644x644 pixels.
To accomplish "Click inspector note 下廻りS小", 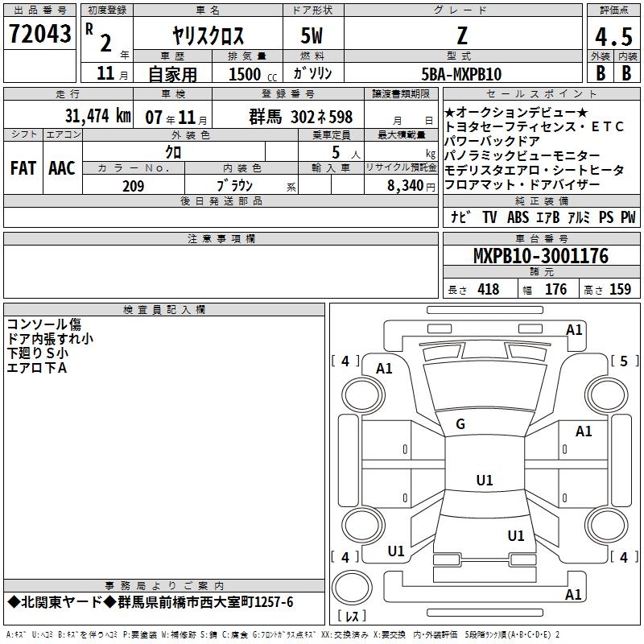I will point(37,353).
